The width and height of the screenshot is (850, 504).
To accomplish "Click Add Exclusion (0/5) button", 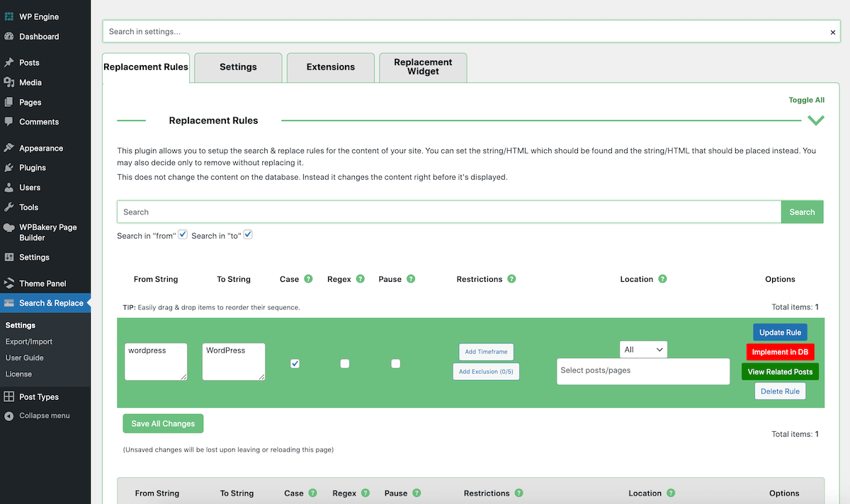I will click(486, 372).
